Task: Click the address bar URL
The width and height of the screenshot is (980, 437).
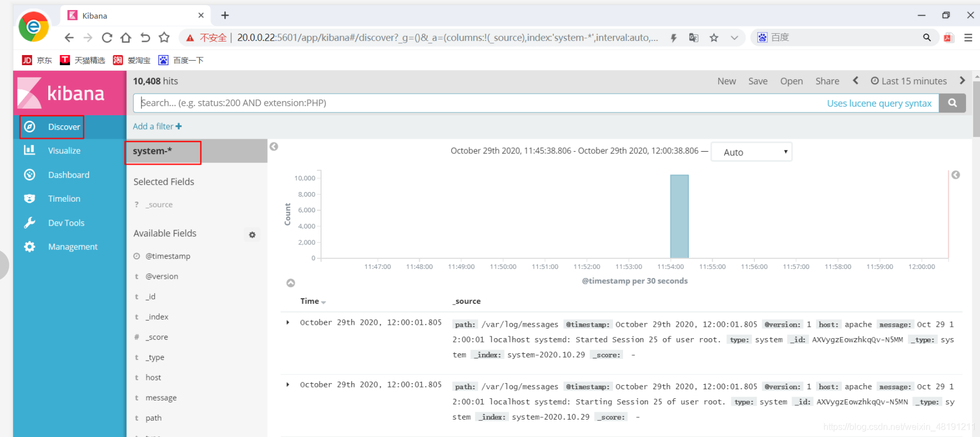Action: pos(447,38)
